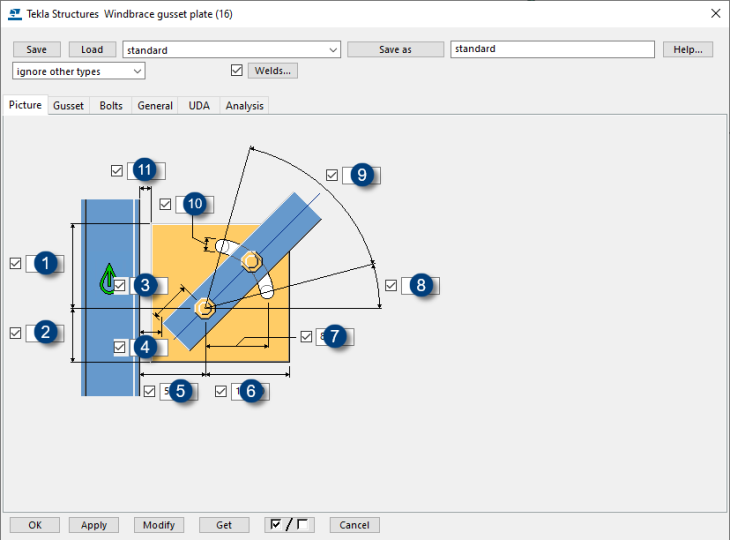Click the green up-direction arrow symbol
This screenshot has width=730, height=540.
pyautogui.click(x=108, y=279)
